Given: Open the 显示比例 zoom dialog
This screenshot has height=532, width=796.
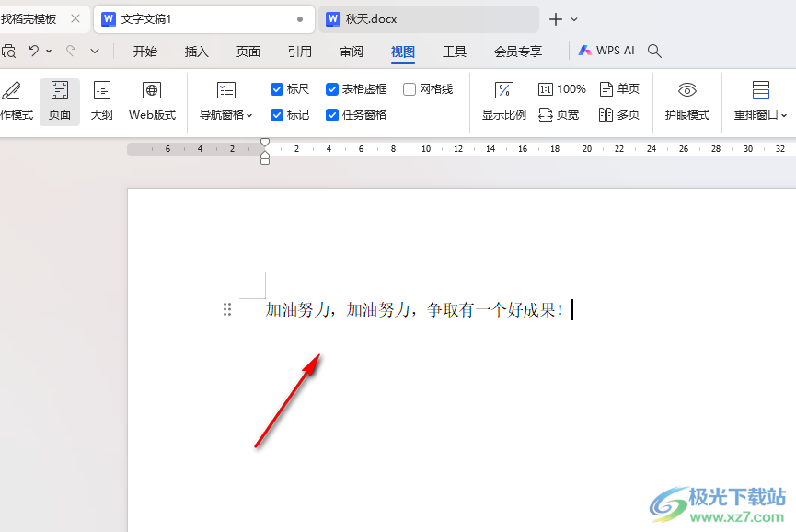Looking at the screenshot, I should point(503,101).
